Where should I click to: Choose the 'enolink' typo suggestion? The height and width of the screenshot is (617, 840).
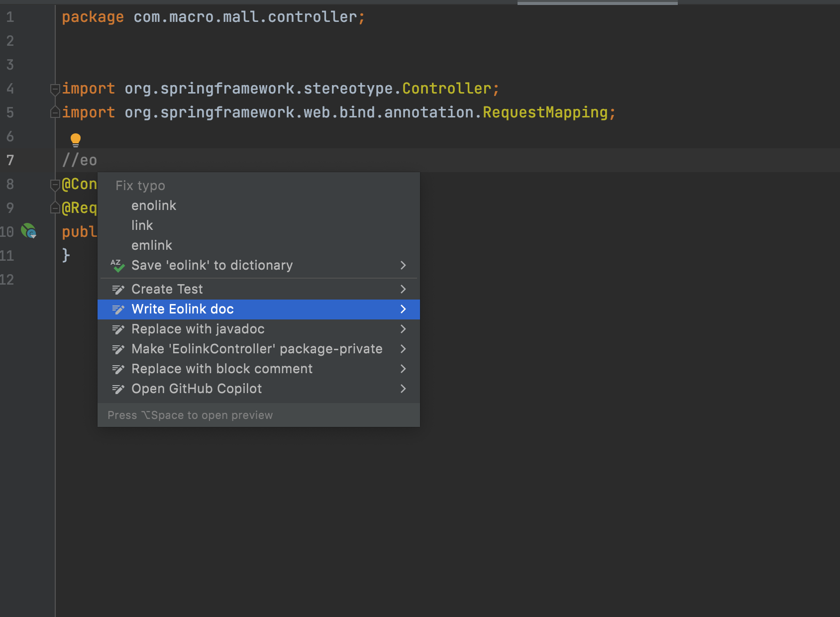259,206
